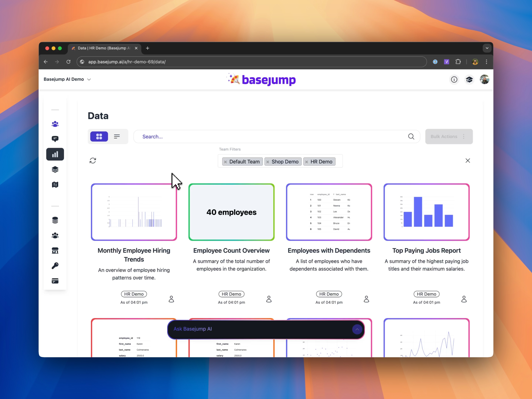Click the refresh data icon
532x399 pixels.
[x=93, y=160]
